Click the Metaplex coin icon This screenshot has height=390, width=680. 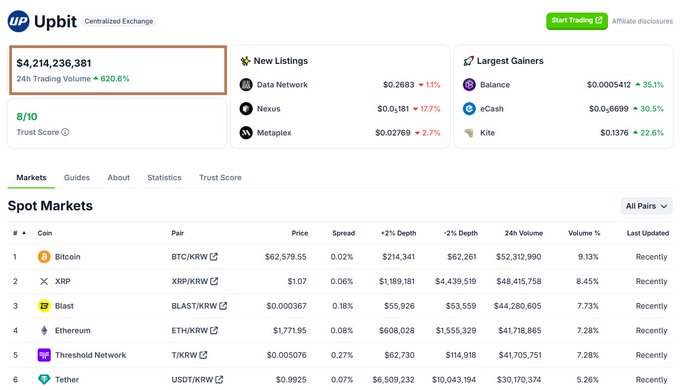click(246, 132)
